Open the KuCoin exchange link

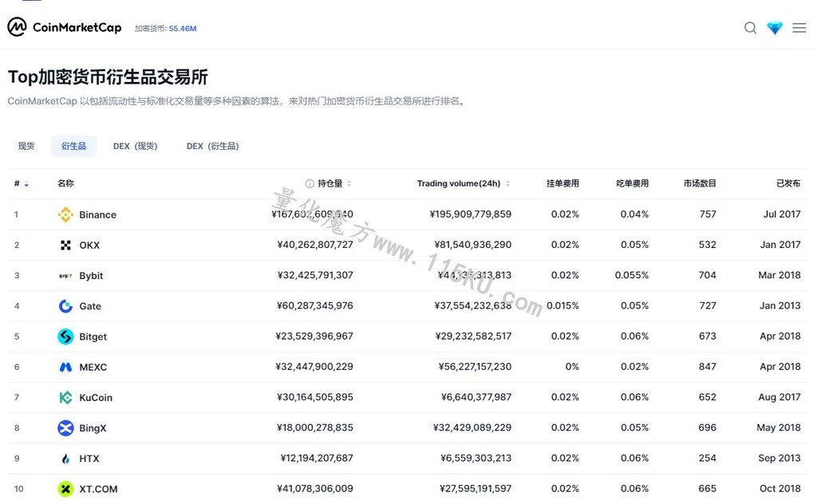click(96, 398)
